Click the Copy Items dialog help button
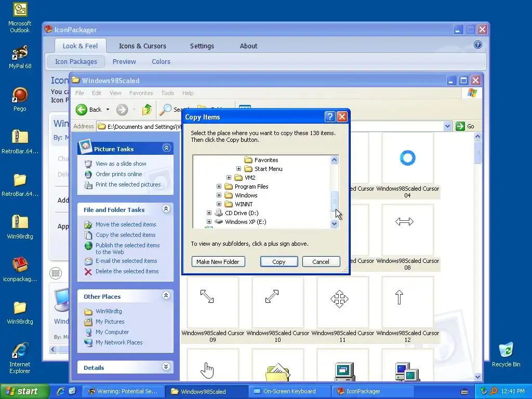The width and height of the screenshot is (532, 399). tap(330, 117)
